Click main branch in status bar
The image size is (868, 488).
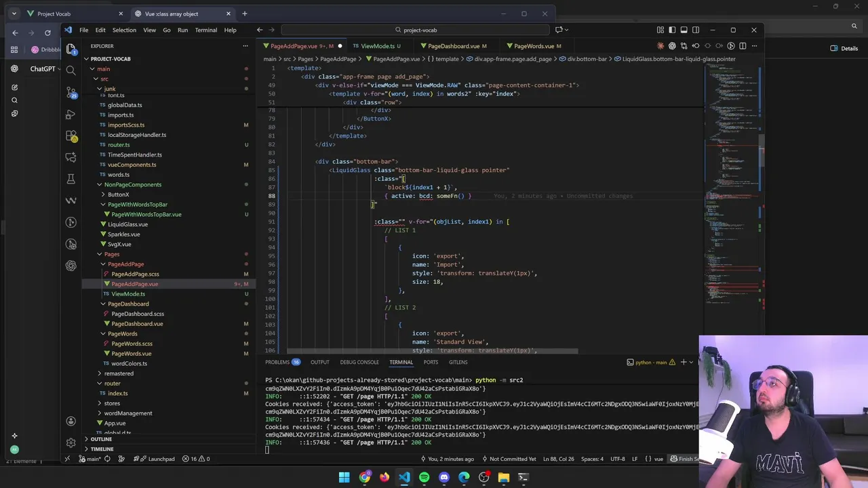pos(90,459)
